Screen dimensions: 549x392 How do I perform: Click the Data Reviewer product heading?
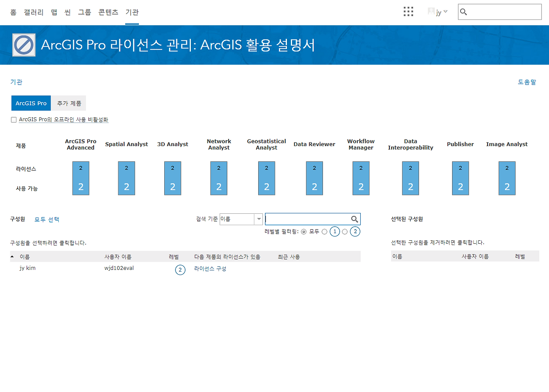314,144
